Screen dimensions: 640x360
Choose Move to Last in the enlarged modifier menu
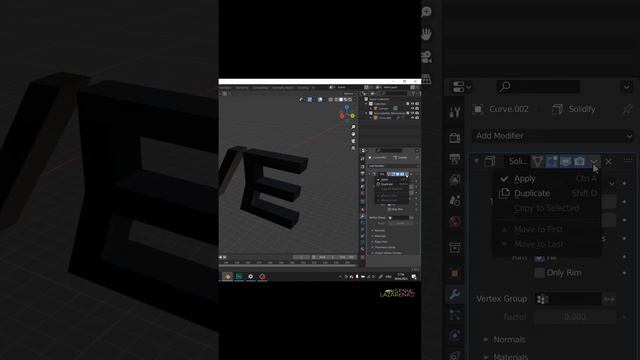(x=547, y=244)
